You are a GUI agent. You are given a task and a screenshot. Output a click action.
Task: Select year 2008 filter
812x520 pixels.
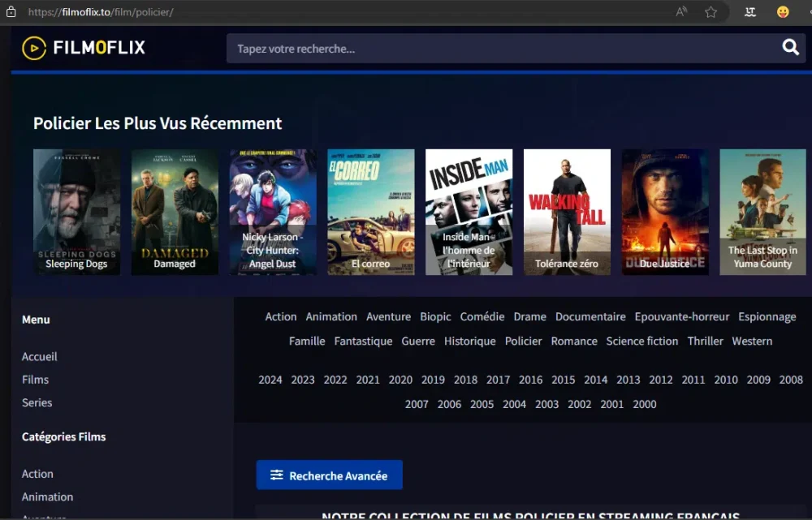(791, 380)
